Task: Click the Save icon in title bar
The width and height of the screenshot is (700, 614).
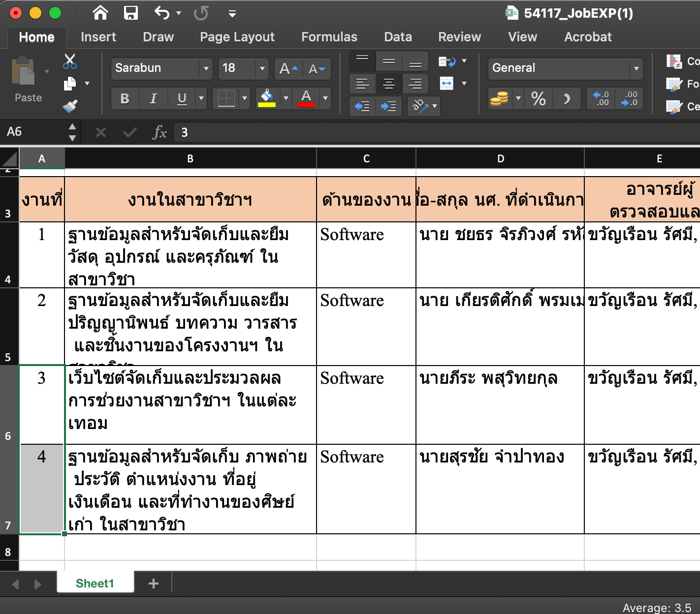Action: [130, 13]
